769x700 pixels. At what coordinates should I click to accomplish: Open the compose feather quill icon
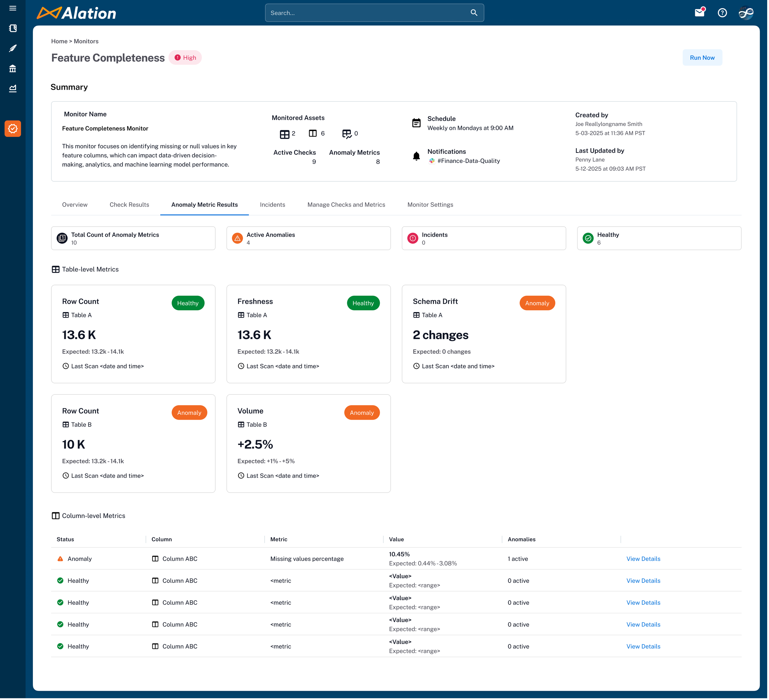[13, 49]
